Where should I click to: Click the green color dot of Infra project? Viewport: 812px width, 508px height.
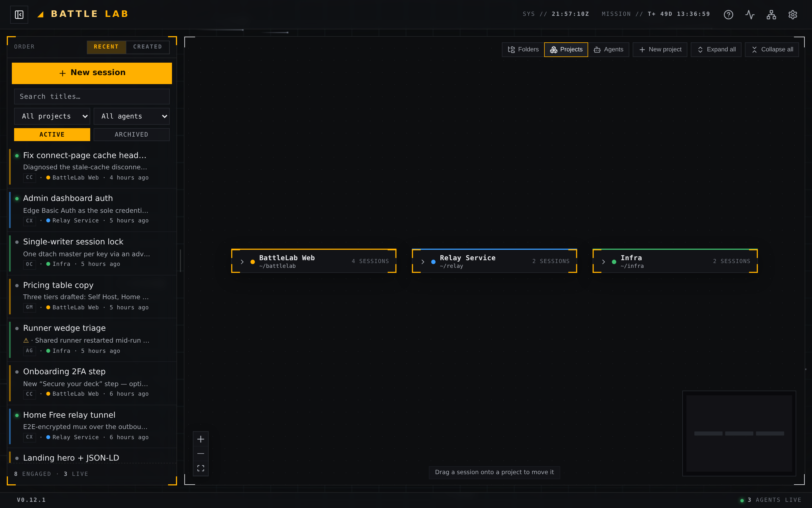[x=614, y=262]
